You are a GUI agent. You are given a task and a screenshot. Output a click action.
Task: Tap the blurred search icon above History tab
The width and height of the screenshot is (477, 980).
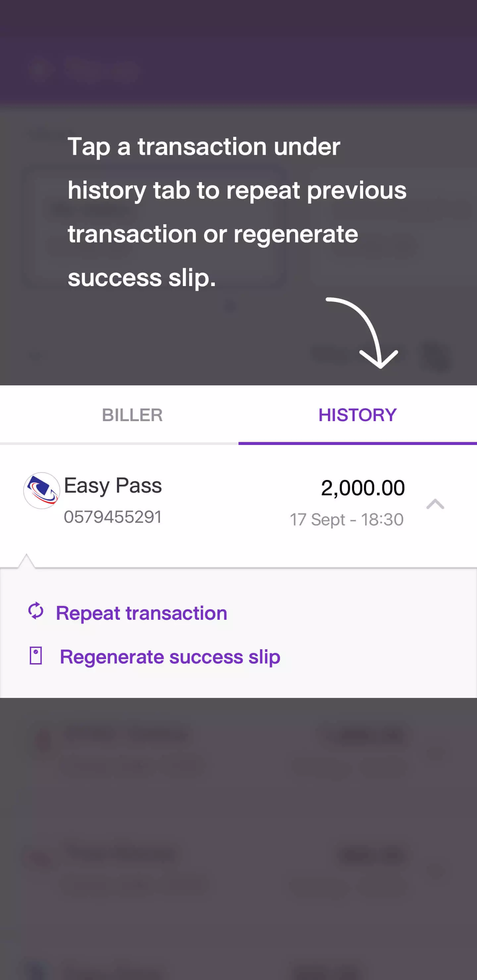point(436,357)
